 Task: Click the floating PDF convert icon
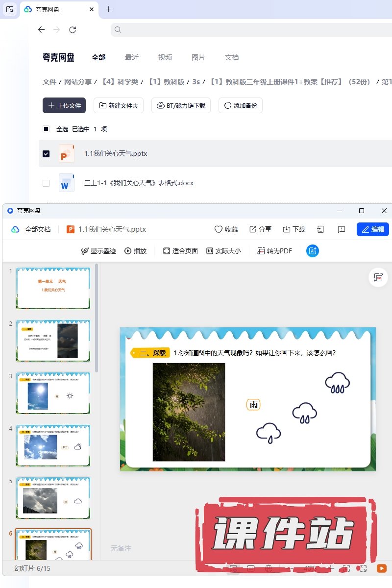tap(378, 277)
